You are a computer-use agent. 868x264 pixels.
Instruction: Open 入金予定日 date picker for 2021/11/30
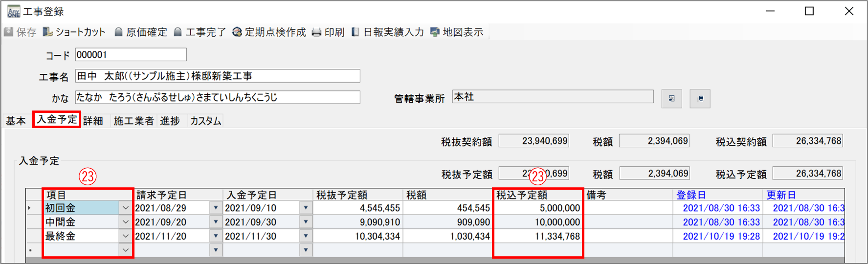(x=306, y=236)
